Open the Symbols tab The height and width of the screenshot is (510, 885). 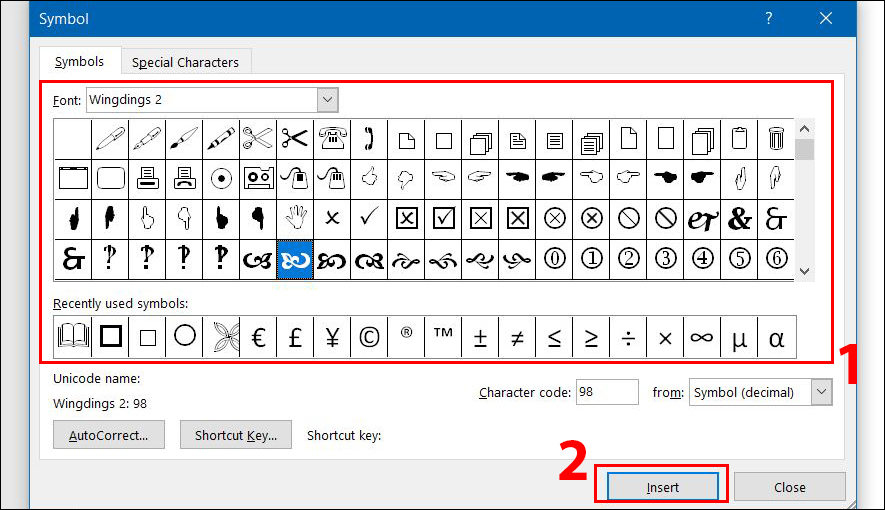(x=79, y=62)
